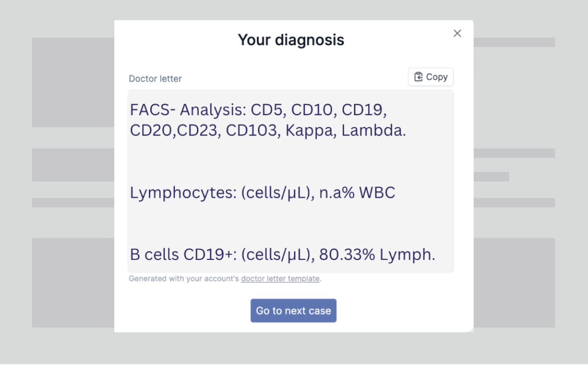Click the CD20,CD23 text at line start

pos(175,131)
